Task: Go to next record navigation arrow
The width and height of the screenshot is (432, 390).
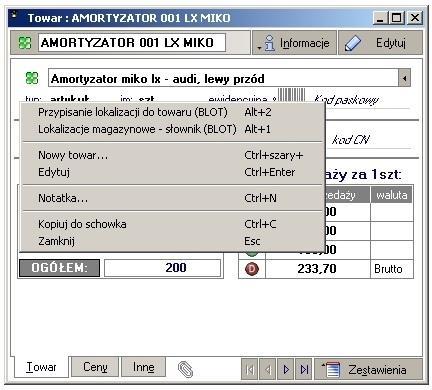Action: pyautogui.click(x=286, y=369)
